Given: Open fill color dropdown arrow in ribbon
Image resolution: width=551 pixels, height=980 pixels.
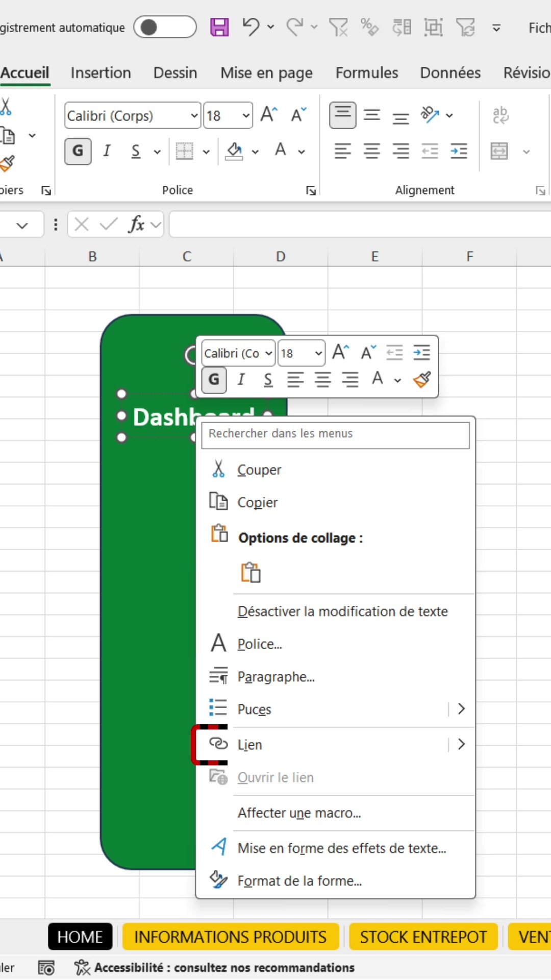Looking at the screenshot, I should point(255,152).
